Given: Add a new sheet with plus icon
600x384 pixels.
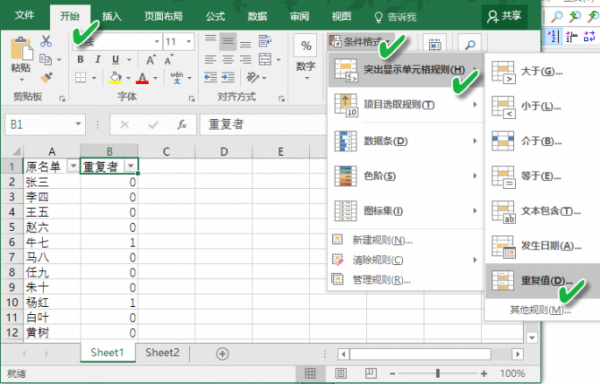Looking at the screenshot, I should [x=222, y=353].
